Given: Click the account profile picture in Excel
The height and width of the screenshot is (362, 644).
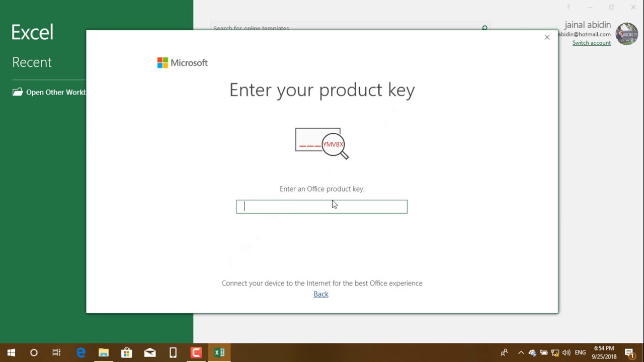Looking at the screenshot, I should 627,34.
